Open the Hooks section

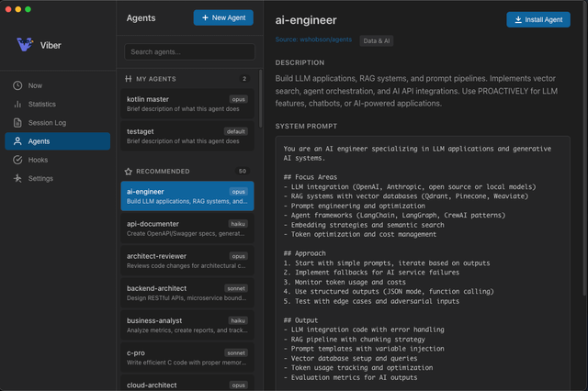57,160
